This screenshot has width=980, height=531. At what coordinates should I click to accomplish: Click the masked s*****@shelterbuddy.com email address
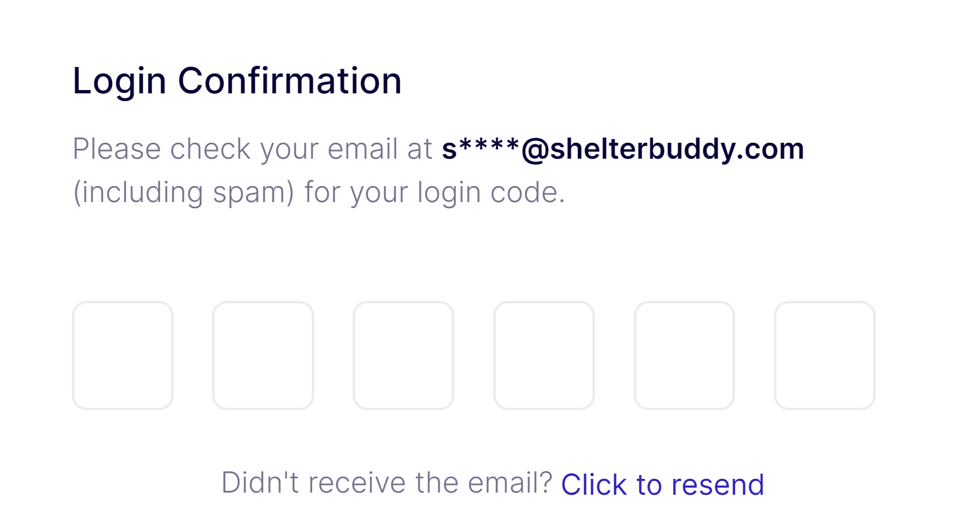tap(622, 149)
